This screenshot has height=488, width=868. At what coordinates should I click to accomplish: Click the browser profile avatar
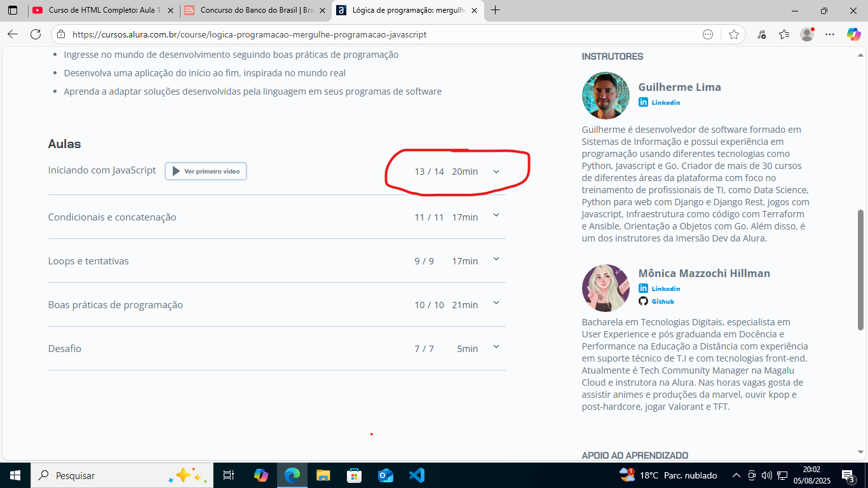(x=807, y=34)
